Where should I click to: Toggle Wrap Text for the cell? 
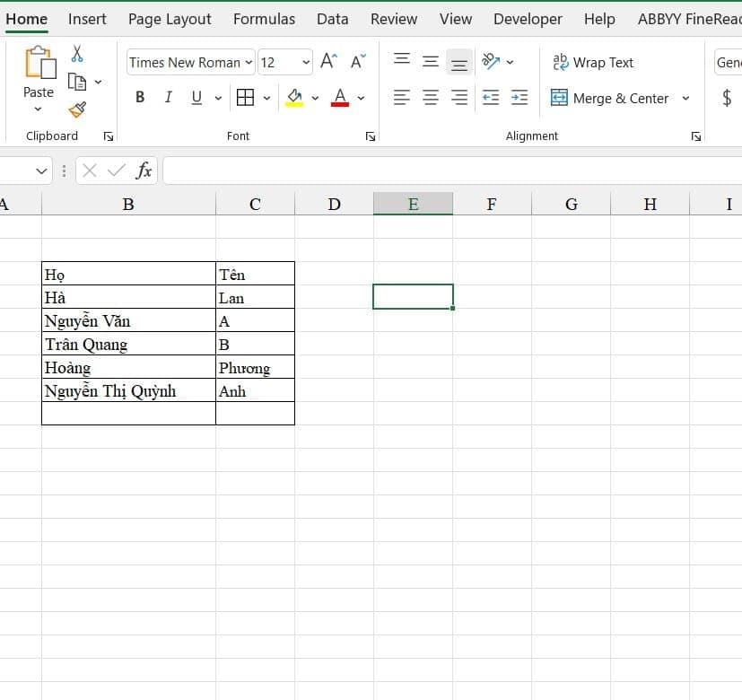click(x=593, y=62)
